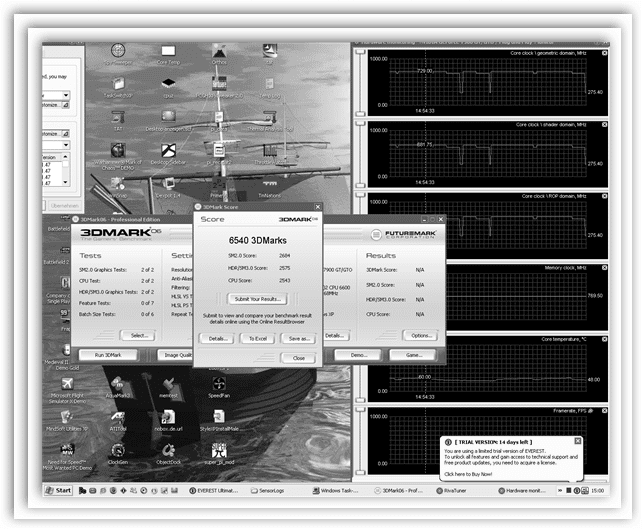Open the AquaMark3 desktop icon
The height and width of the screenshot is (530, 643).
118,388
